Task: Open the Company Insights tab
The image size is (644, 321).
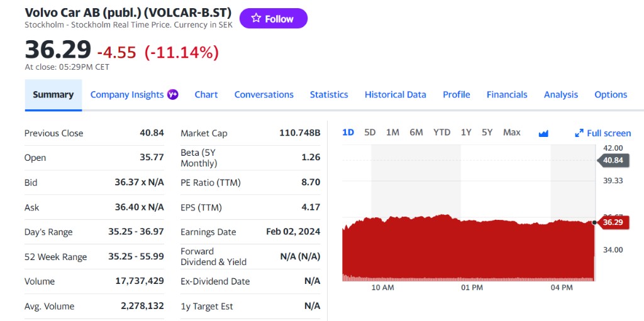Action: click(127, 94)
